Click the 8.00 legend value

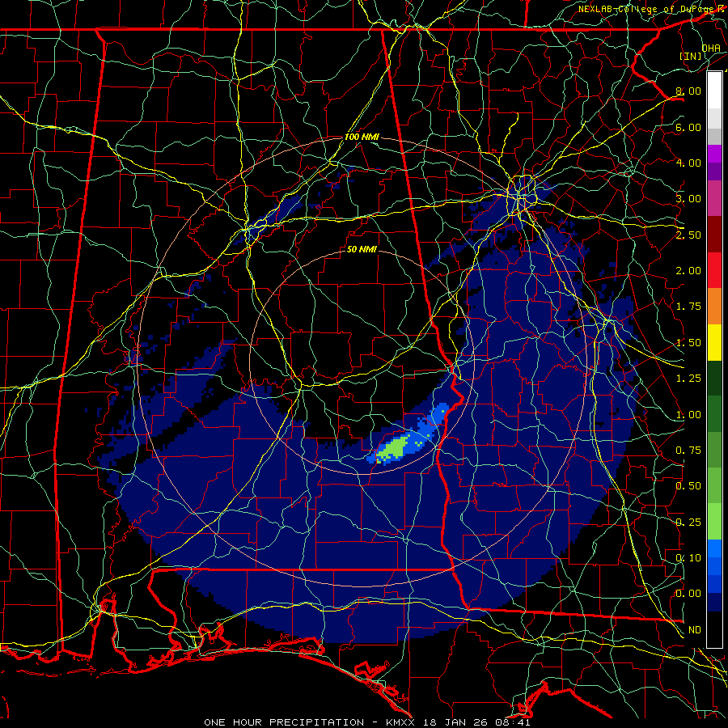coord(688,91)
